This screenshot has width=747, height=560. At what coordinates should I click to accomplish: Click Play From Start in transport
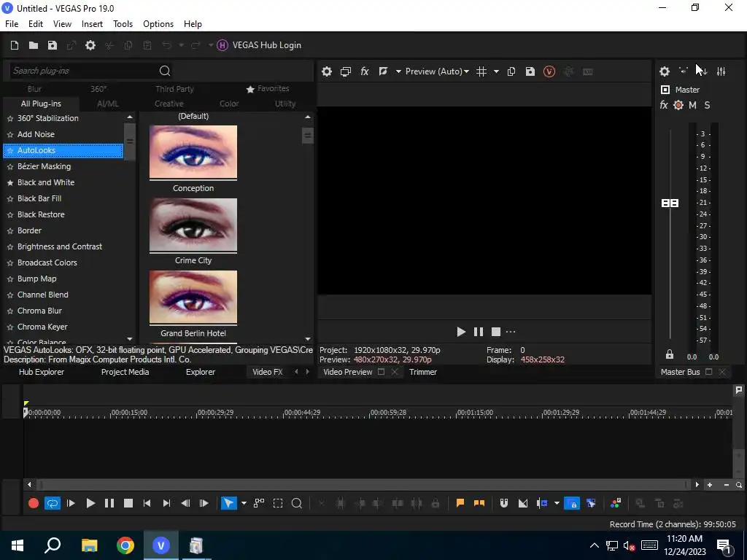click(x=71, y=503)
